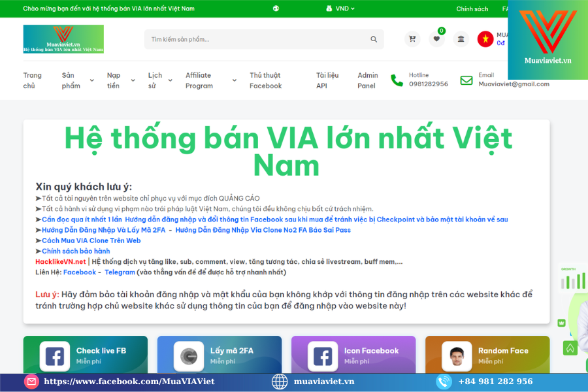Image resolution: width=588 pixels, height=392 pixels.
Task: Open the shopping cart icon
Action: [412, 39]
